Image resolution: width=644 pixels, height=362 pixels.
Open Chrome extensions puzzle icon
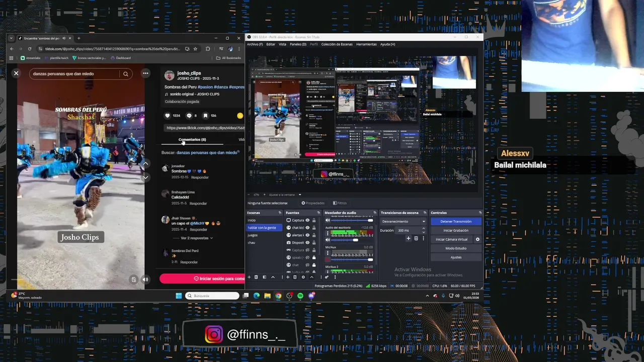pos(208,49)
